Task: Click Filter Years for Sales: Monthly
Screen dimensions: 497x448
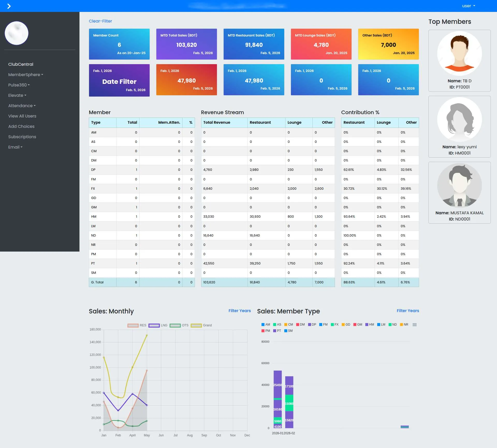Action: 239,311
